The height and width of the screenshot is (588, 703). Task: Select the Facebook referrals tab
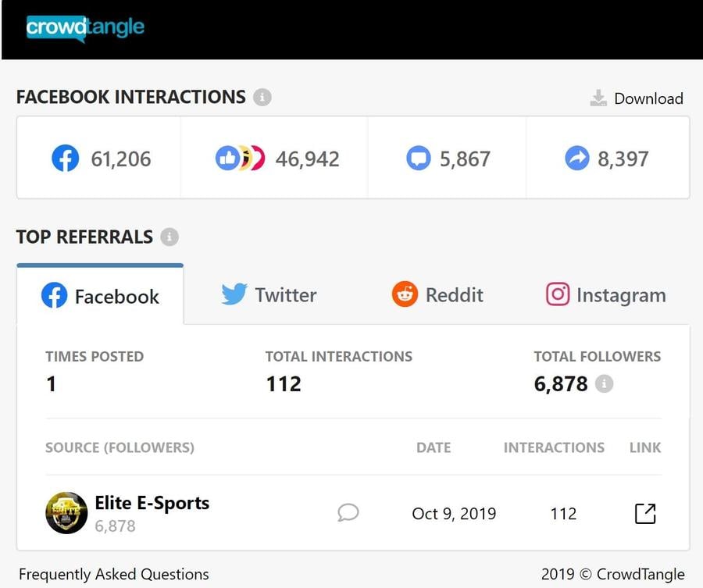click(x=100, y=295)
